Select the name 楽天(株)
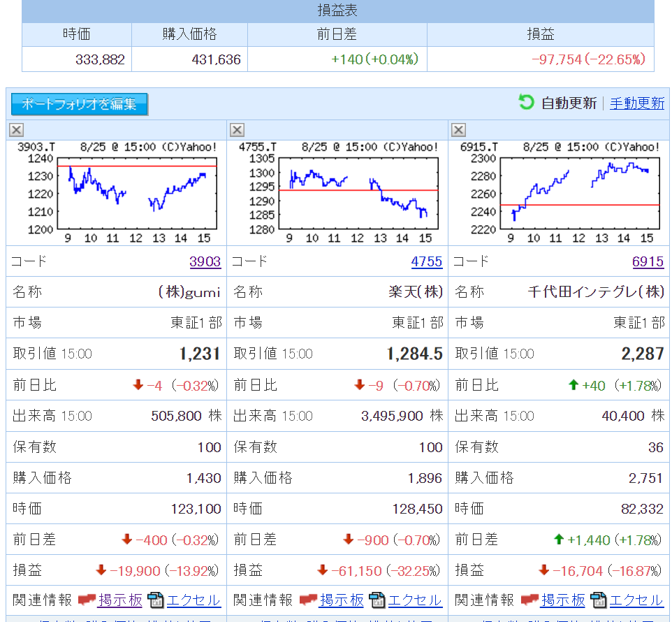672x622 pixels. pos(416,292)
